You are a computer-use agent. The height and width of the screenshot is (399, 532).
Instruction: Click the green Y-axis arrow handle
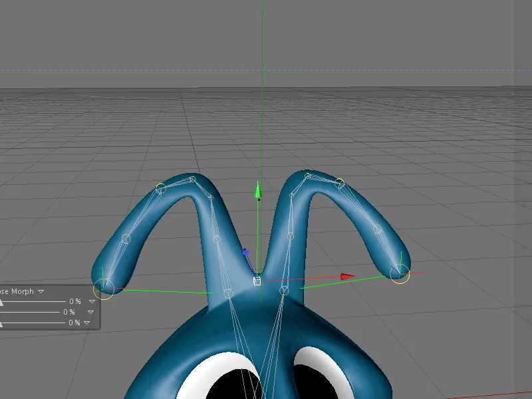coord(257,190)
